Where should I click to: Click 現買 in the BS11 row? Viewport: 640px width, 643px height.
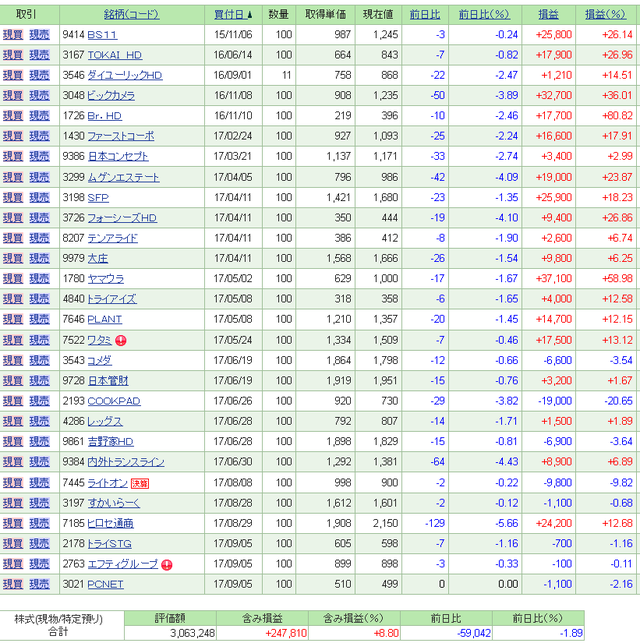(13, 35)
